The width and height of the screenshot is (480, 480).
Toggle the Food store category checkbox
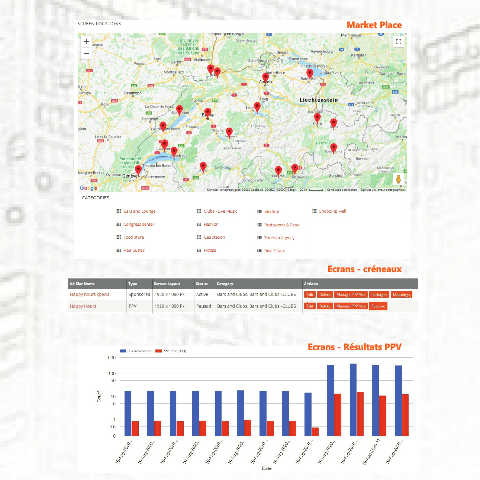coord(118,237)
